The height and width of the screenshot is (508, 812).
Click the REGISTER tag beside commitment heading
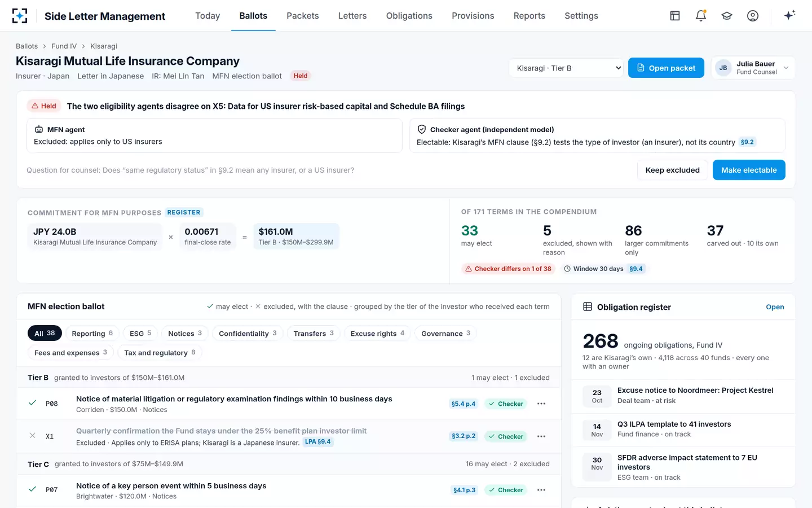coord(184,212)
